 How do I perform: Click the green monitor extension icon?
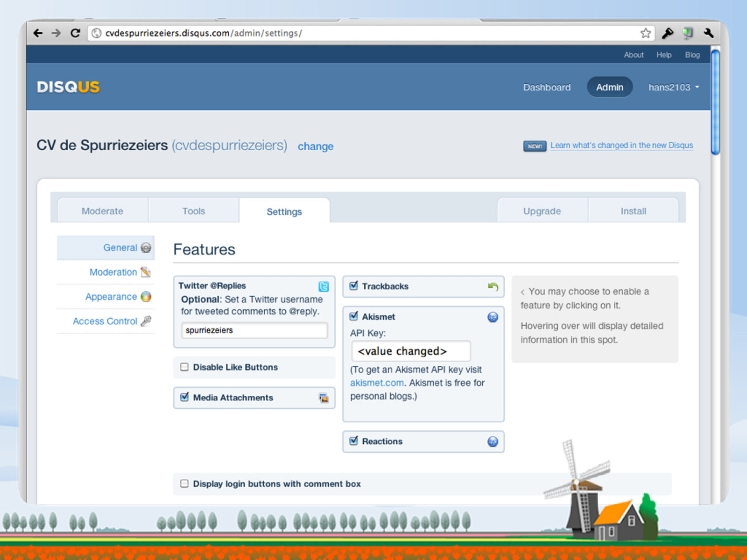point(688,33)
